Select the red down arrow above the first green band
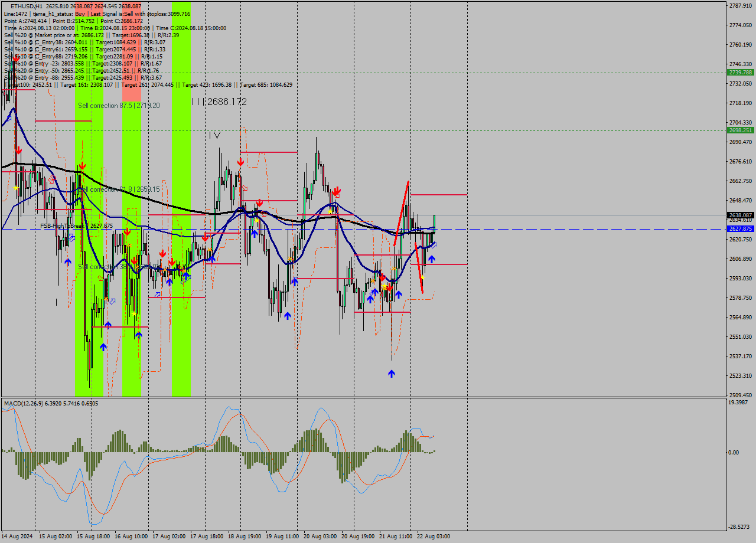 coord(82,165)
